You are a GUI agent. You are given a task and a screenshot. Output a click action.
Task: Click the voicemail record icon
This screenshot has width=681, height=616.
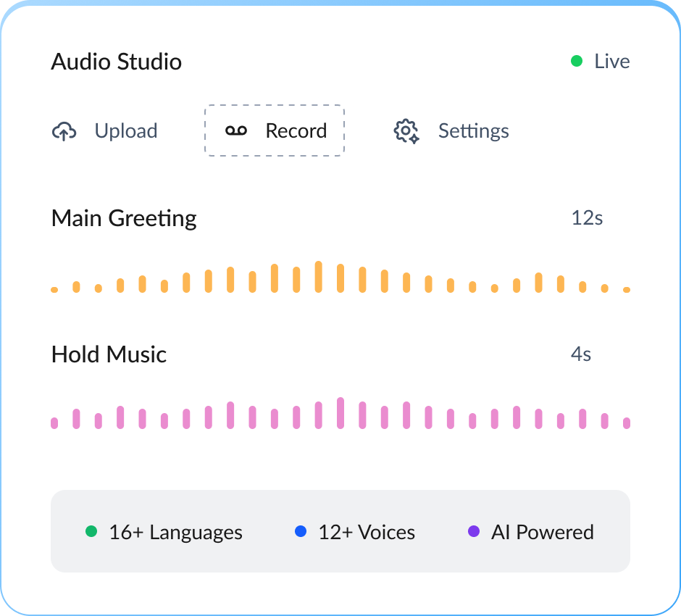(236, 130)
